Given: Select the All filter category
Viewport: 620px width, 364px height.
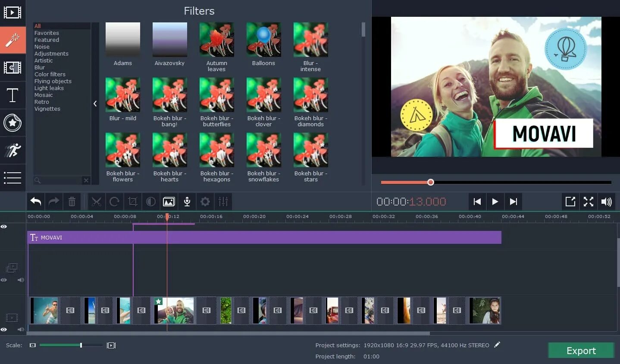Looking at the screenshot, I should point(38,26).
